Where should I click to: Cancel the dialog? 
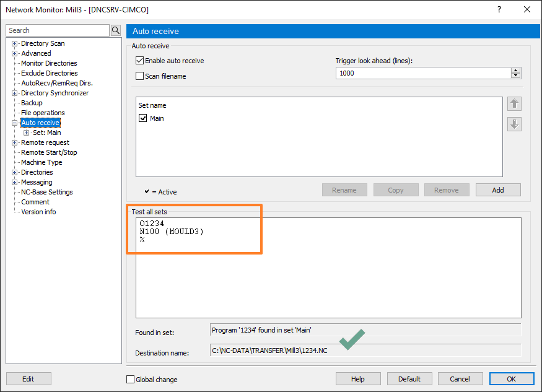pyautogui.click(x=460, y=379)
